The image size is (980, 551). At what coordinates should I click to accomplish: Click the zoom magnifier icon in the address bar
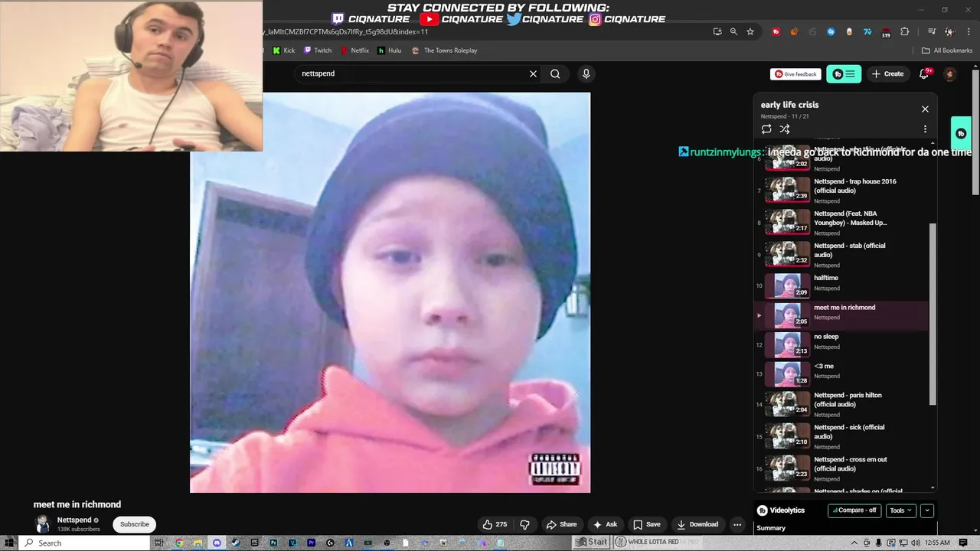point(733,31)
